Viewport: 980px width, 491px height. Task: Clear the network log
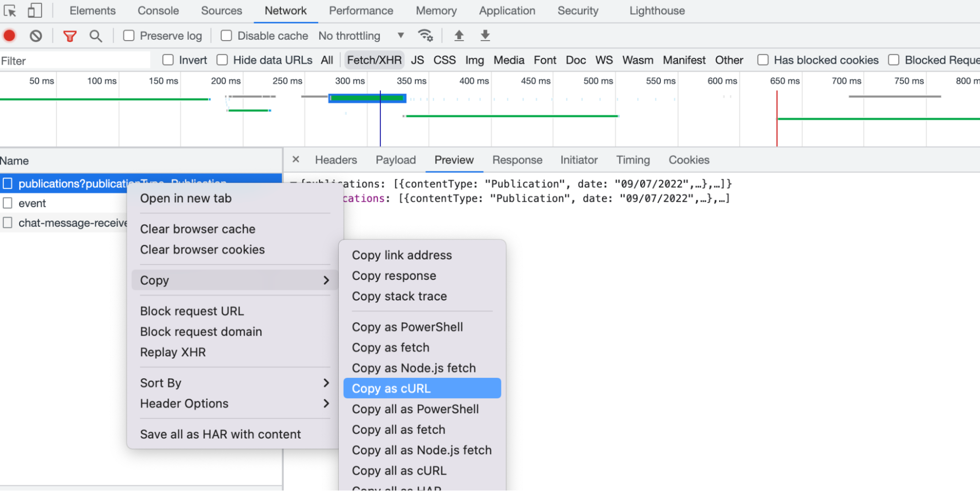[35, 35]
